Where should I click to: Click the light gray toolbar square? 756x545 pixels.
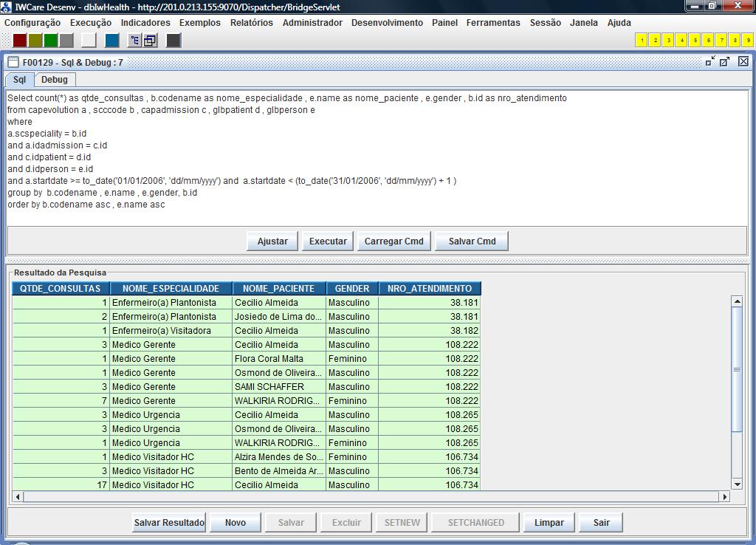coord(66,41)
